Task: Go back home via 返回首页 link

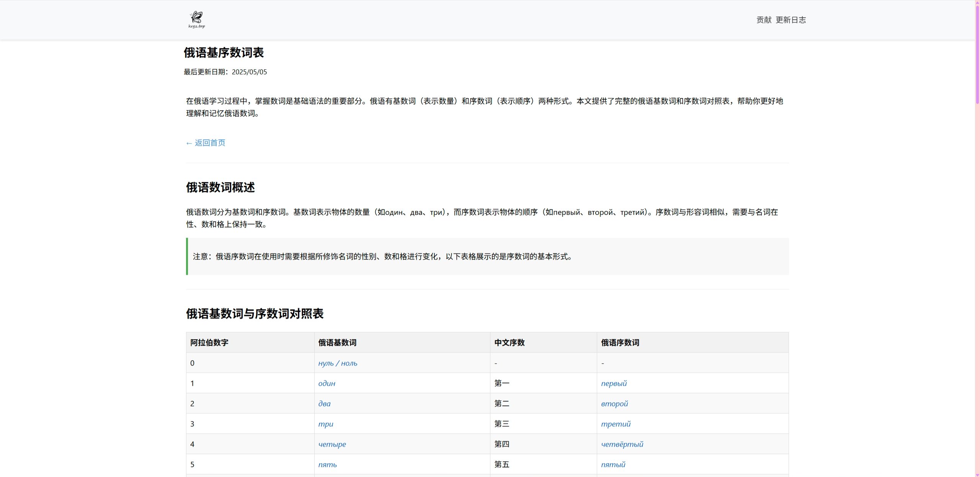Action: click(205, 142)
